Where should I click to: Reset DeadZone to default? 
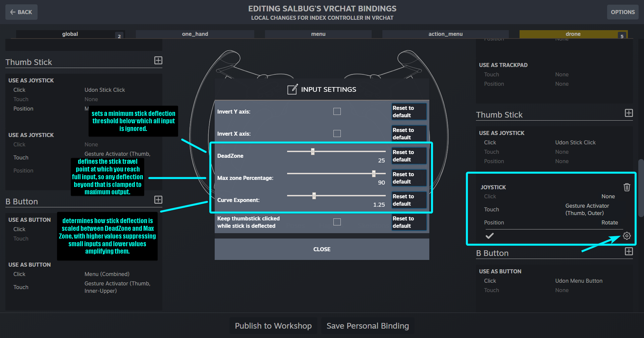(x=409, y=156)
